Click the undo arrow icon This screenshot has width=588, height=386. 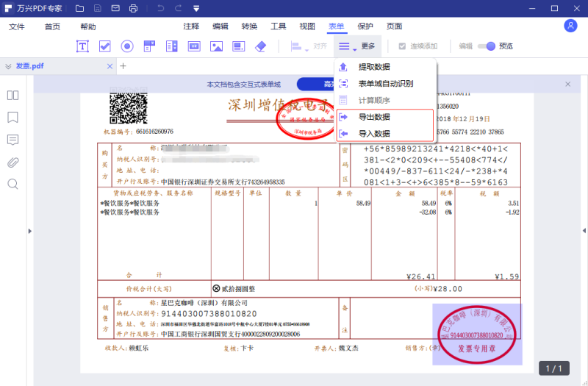coord(160,8)
